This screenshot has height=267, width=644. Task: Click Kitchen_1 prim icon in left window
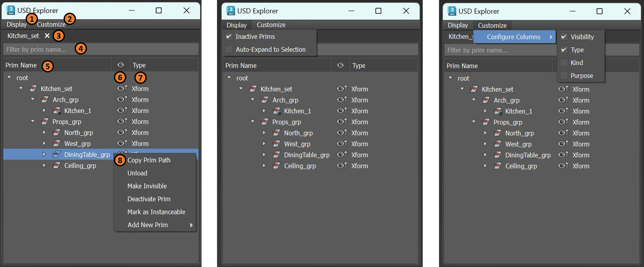pos(56,111)
